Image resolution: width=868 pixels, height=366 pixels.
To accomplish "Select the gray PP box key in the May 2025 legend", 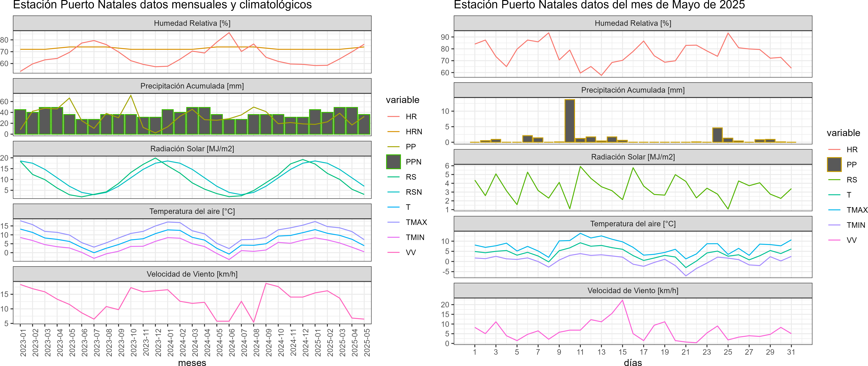I will point(834,165).
